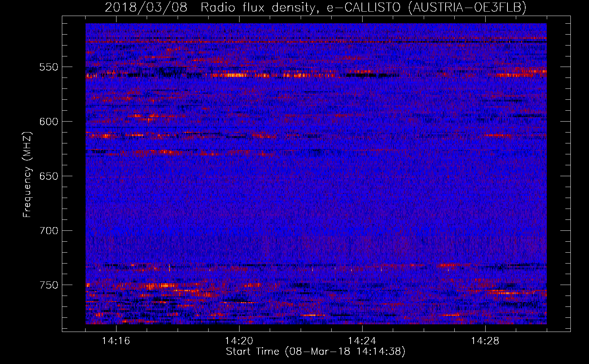Screen dimensions: 589x364
Task: Click the station name AUSTRIA-OE3FLB in the title
Action: 467,7
